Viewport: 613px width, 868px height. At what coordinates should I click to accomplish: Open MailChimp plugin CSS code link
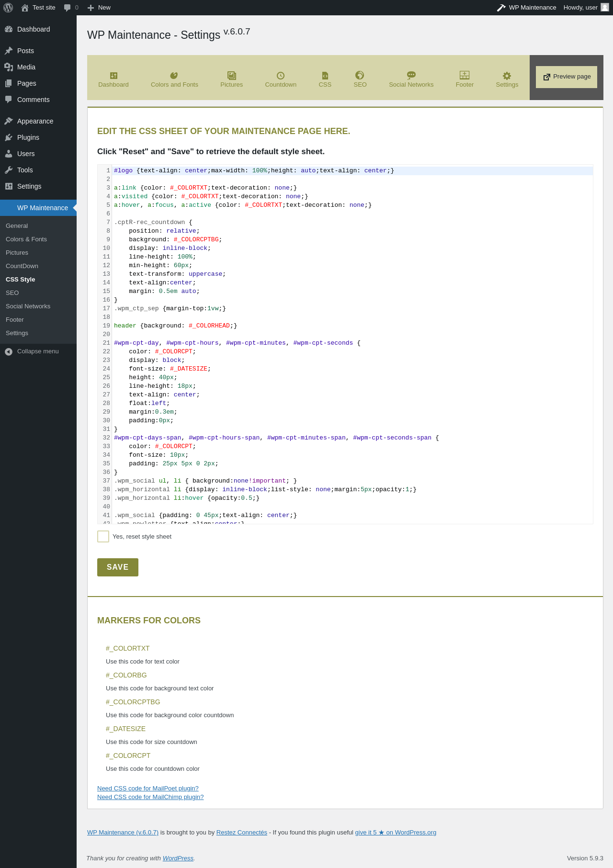pyautogui.click(x=150, y=797)
